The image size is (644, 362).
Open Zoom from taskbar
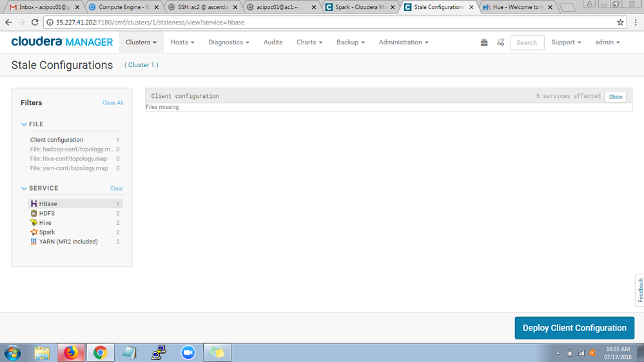(188, 352)
